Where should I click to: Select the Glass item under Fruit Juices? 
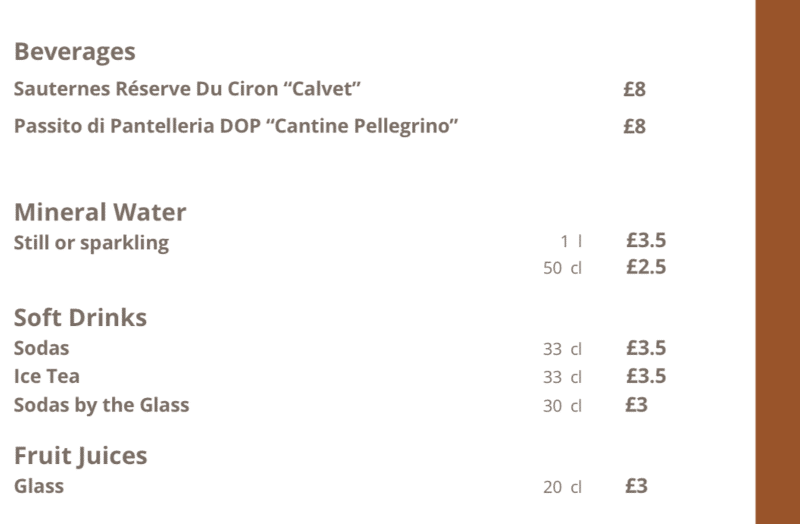[x=39, y=486]
